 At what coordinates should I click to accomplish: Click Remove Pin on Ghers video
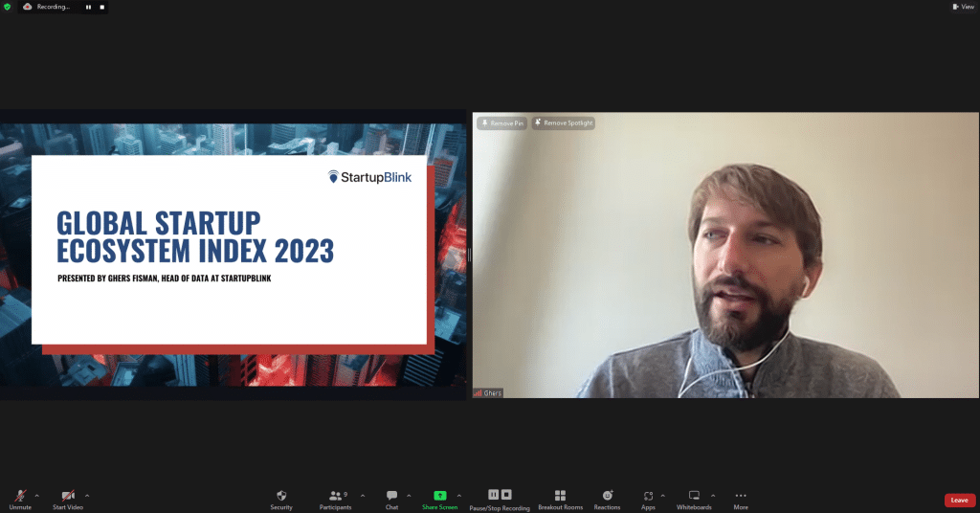pyautogui.click(x=501, y=123)
